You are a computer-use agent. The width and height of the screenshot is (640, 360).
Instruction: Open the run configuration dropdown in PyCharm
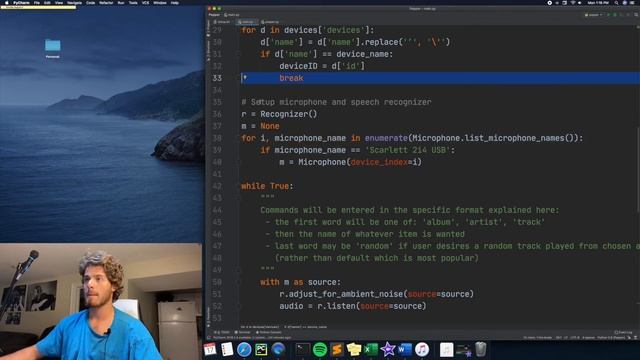pos(593,15)
